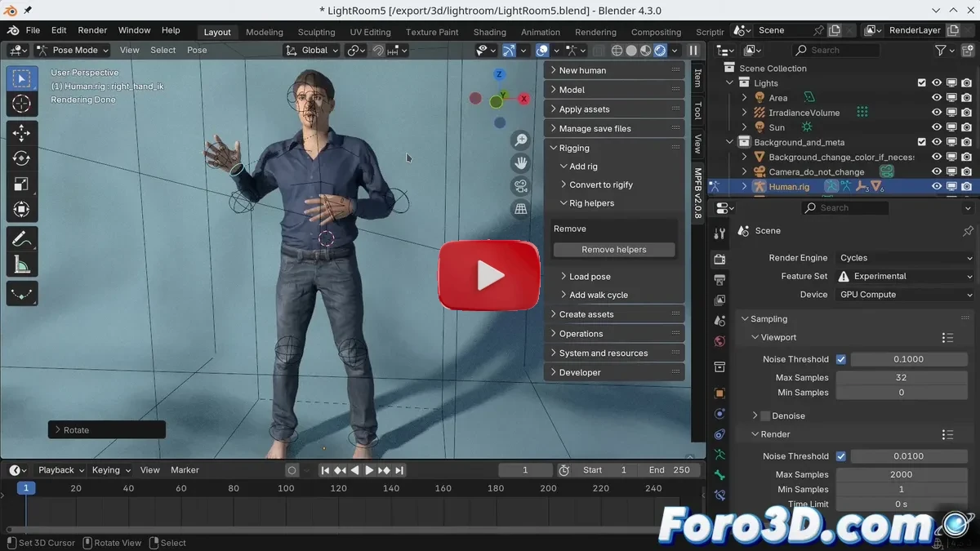Switch to wireframe viewport shading
This screenshot has width=980, height=551.
coord(617,51)
